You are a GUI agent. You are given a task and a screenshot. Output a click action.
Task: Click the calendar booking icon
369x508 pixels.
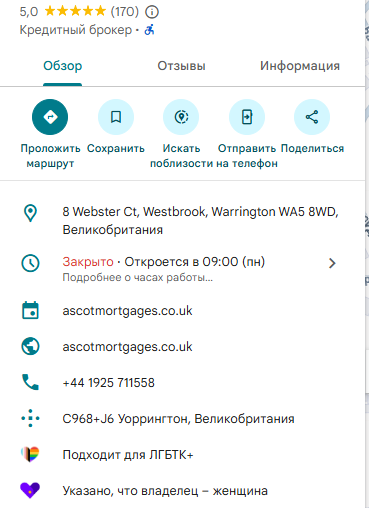tap(30, 310)
